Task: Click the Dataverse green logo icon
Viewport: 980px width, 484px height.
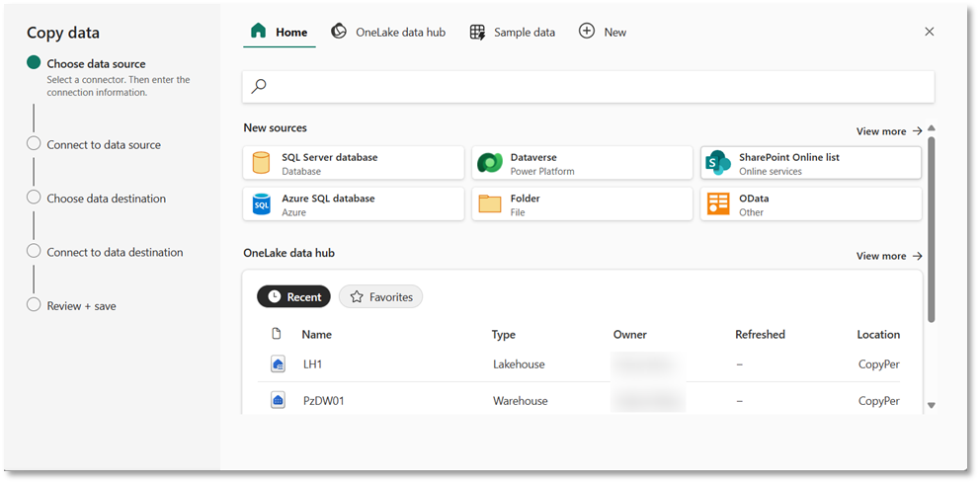Action: [490, 163]
